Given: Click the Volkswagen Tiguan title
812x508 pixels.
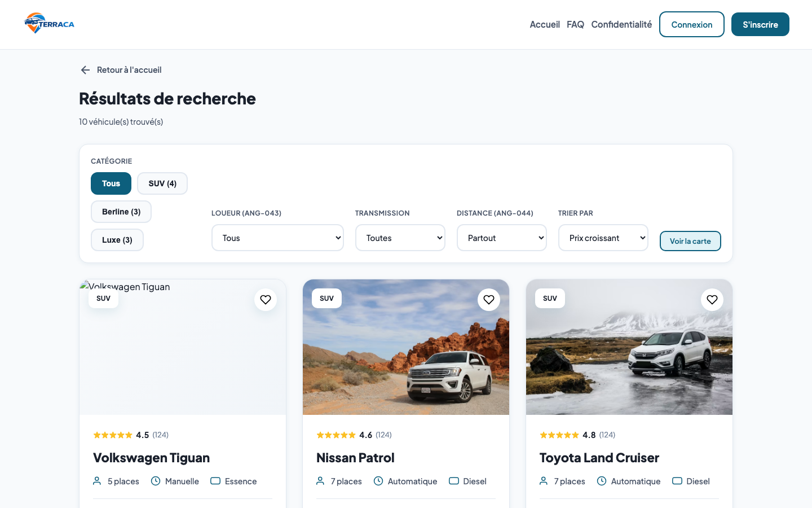Looking at the screenshot, I should pos(151,458).
